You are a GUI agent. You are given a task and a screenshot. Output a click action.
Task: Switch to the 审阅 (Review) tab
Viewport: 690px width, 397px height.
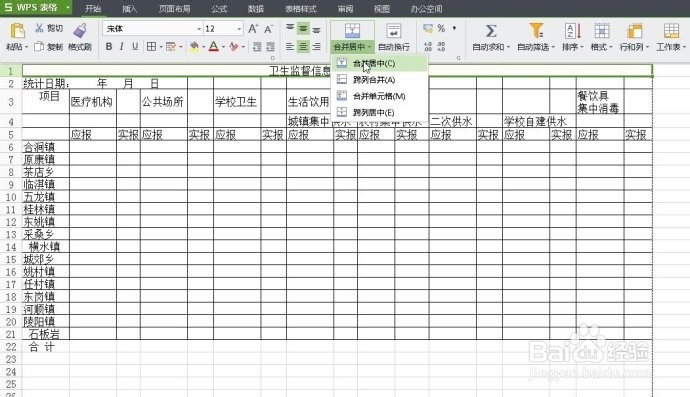click(345, 8)
